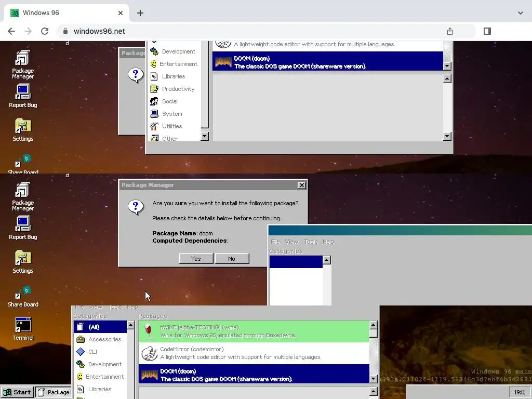The image size is (532, 399).
Task: Click the CodeMirror package icon
Action: 149,353
